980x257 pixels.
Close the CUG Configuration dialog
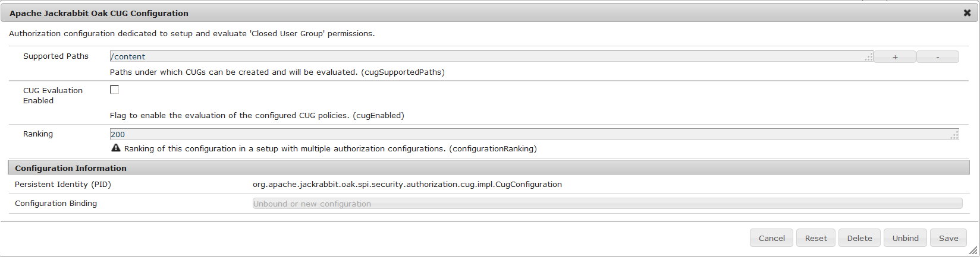(x=967, y=13)
